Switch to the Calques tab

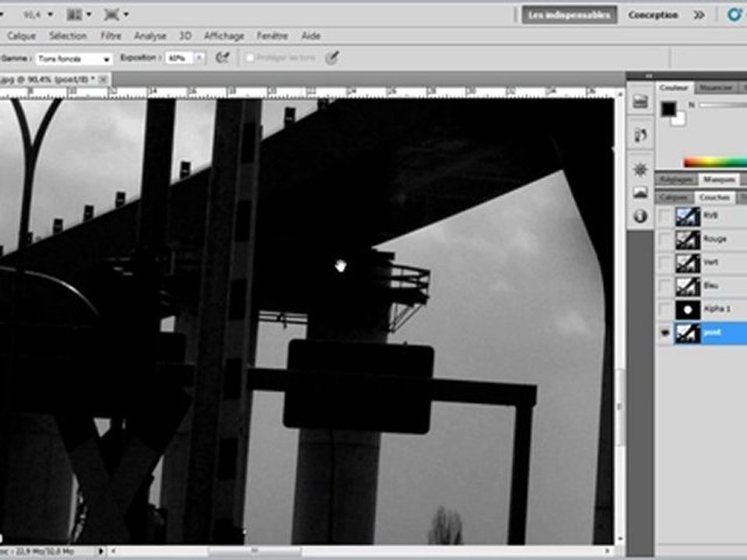674,197
